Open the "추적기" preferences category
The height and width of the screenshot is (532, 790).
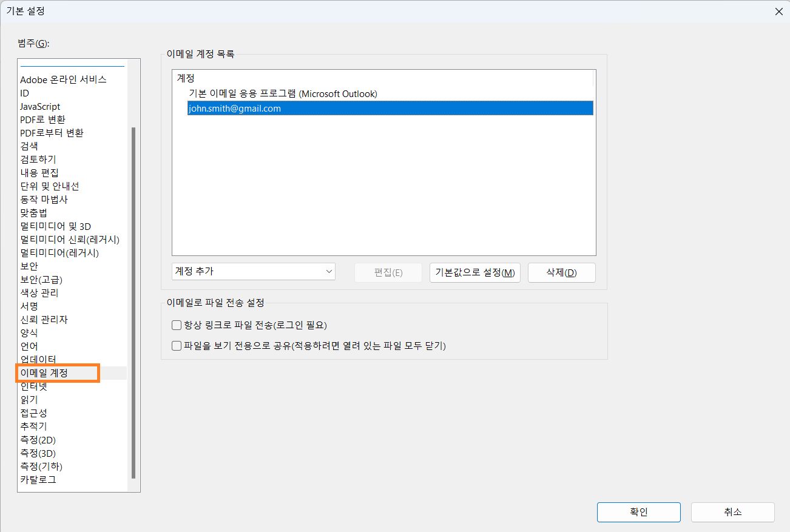point(34,426)
